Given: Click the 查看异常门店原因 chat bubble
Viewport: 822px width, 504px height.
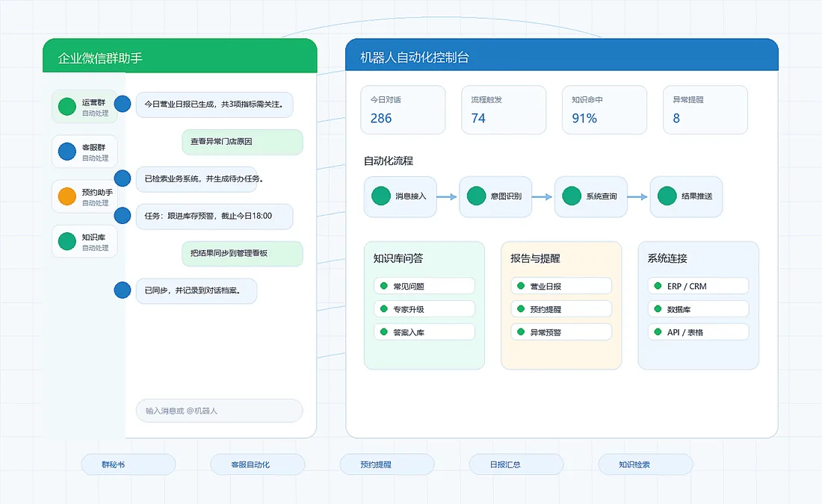Looking at the screenshot, I should coord(242,141).
